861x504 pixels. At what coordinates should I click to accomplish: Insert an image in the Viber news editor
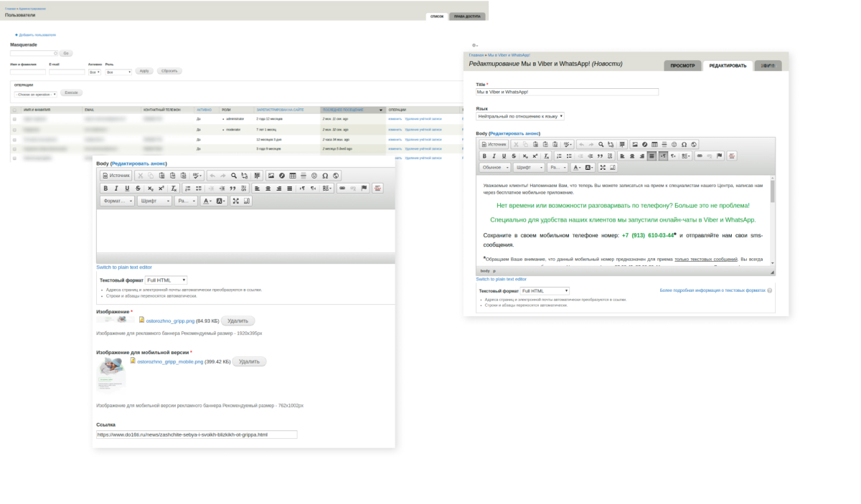635,145
